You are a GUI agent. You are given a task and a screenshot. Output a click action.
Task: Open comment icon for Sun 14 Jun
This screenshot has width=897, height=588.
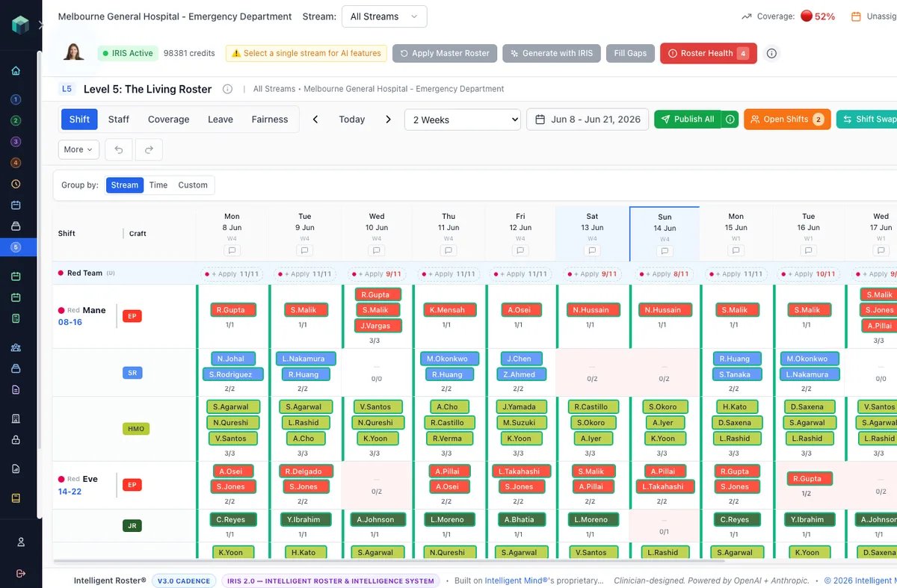[665, 252]
